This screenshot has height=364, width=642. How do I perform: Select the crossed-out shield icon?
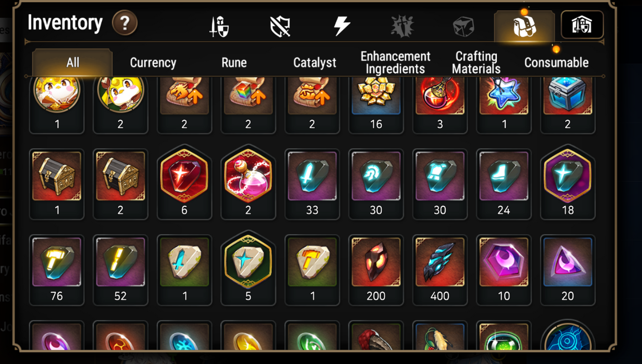280,27
